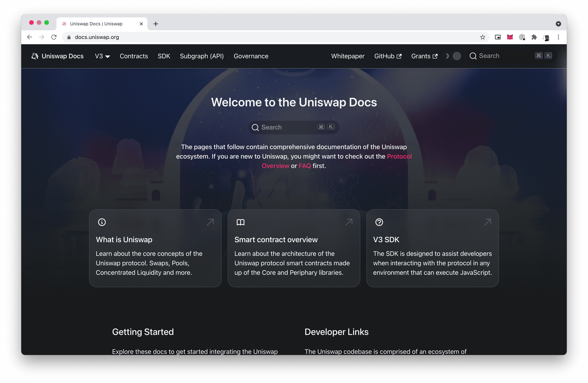Viewport: 588px width, 383px height.
Task: Reload the docs.uniswap.org page
Action: coord(54,37)
